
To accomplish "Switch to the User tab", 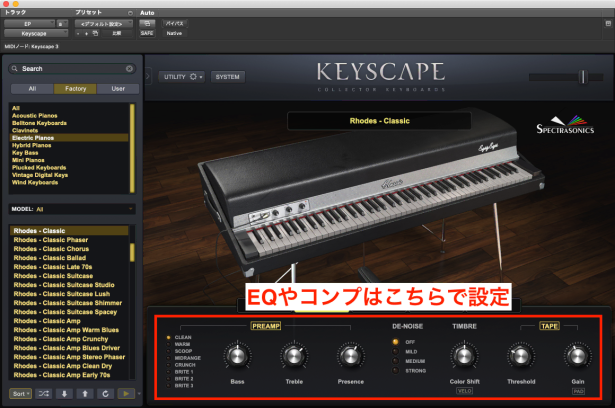I will coord(118,89).
